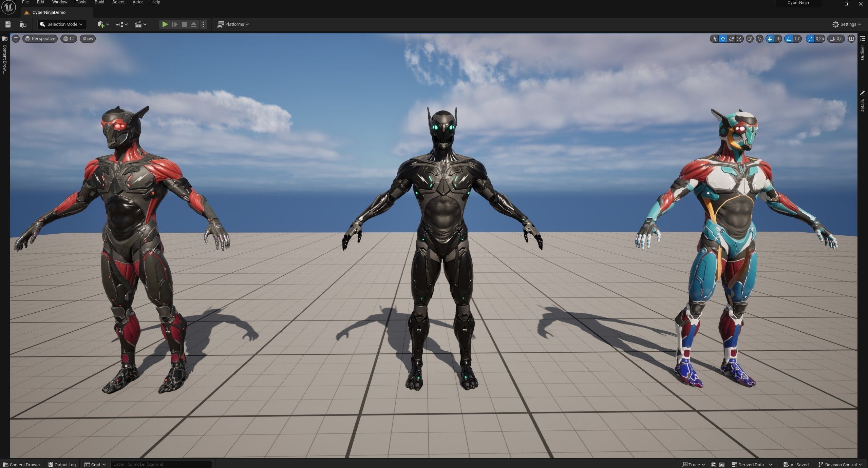
Task: Click the eject from player button
Action: 193,24
